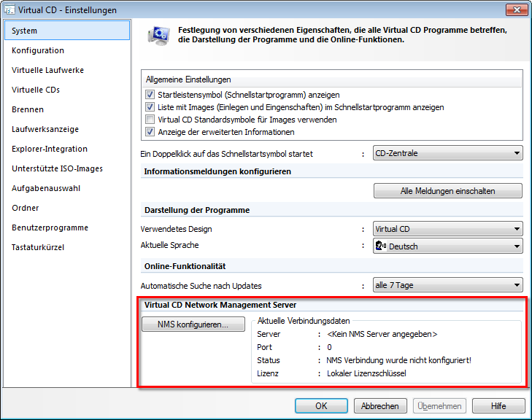The height and width of the screenshot is (420, 532).
Task: Click the NMS Verbindung status message
Action: pyautogui.click(x=398, y=360)
